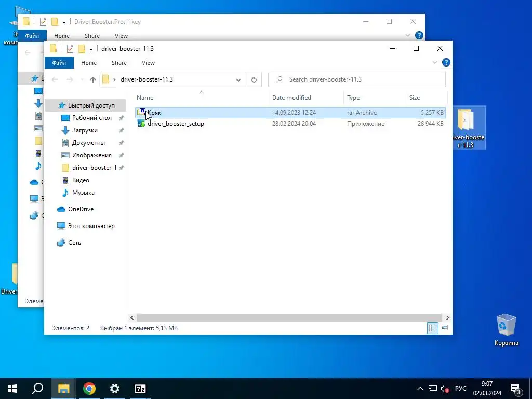532x399 pixels.
Task: Open Изображения in the sidebar
Action: pos(91,155)
